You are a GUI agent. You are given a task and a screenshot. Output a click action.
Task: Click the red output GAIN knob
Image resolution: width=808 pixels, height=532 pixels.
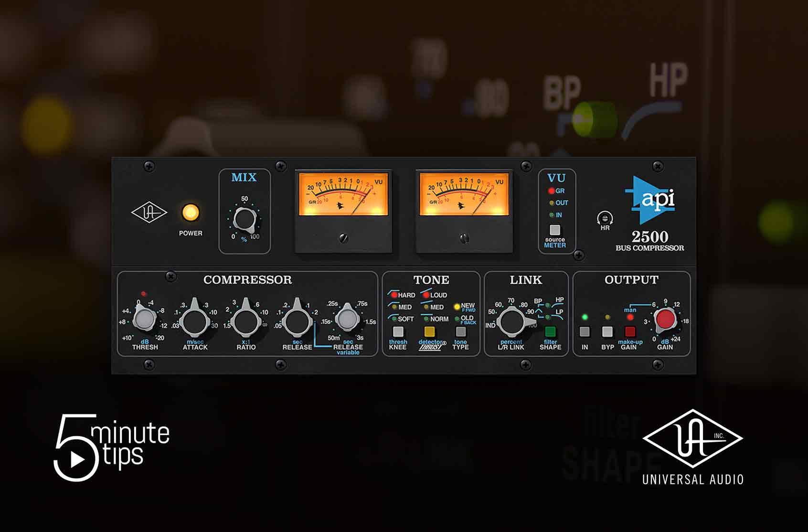coord(665,319)
